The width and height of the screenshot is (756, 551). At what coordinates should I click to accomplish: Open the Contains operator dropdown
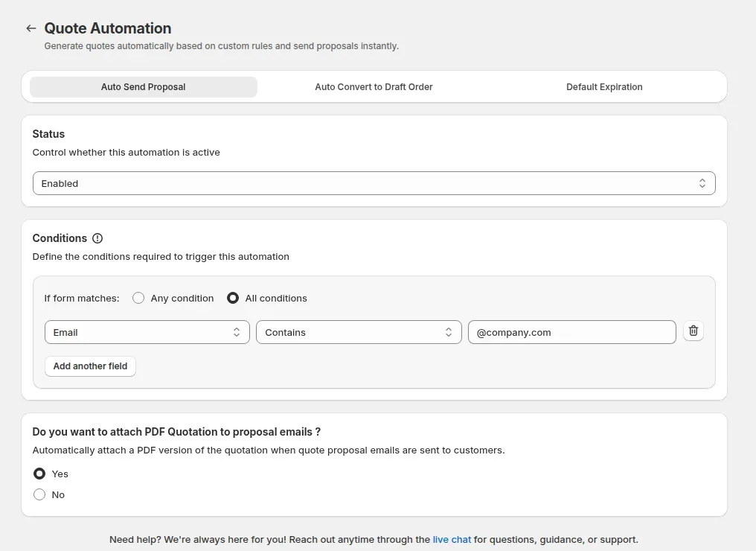point(359,332)
